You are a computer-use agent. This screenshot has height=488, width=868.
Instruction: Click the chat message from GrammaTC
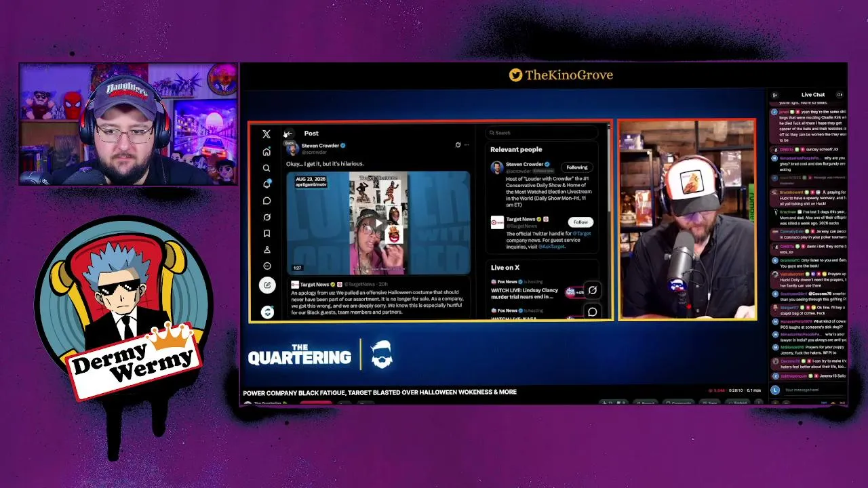[x=810, y=263]
